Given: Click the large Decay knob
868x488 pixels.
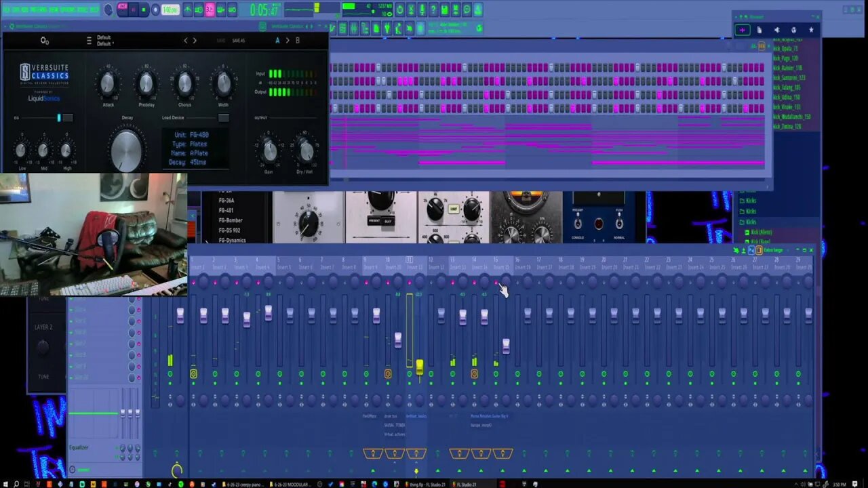Looking at the screenshot, I should point(127,149).
